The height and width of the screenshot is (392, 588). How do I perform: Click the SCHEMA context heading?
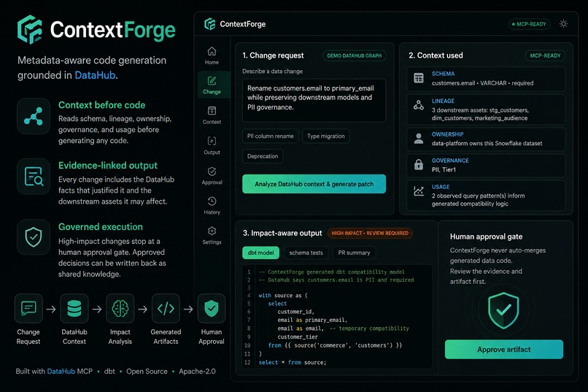click(443, 74)
